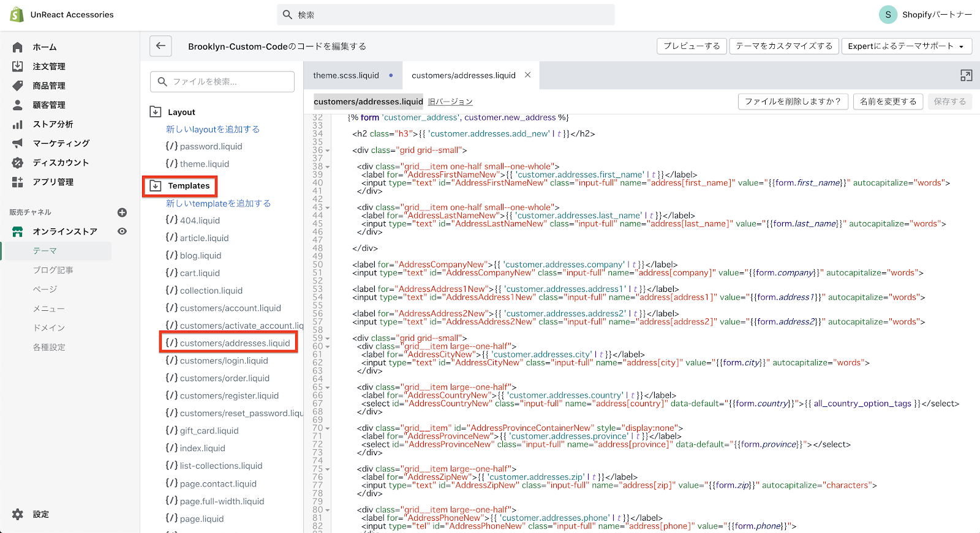Viewport: 980px width, 533px height.
Task: Open Expertによるテーマサポート dropdown
Action: coord(905,46)
